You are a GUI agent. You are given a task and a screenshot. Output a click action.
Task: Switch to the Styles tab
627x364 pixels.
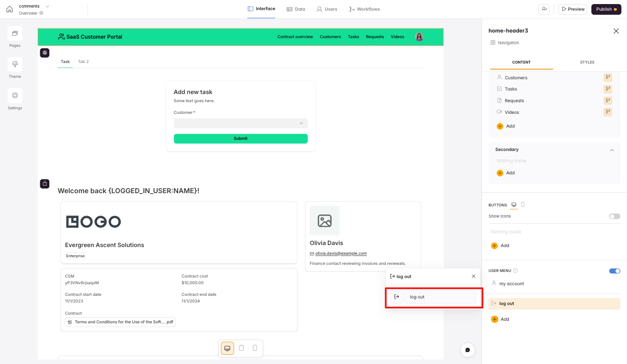pyautogui.click(x=587, y=63)
